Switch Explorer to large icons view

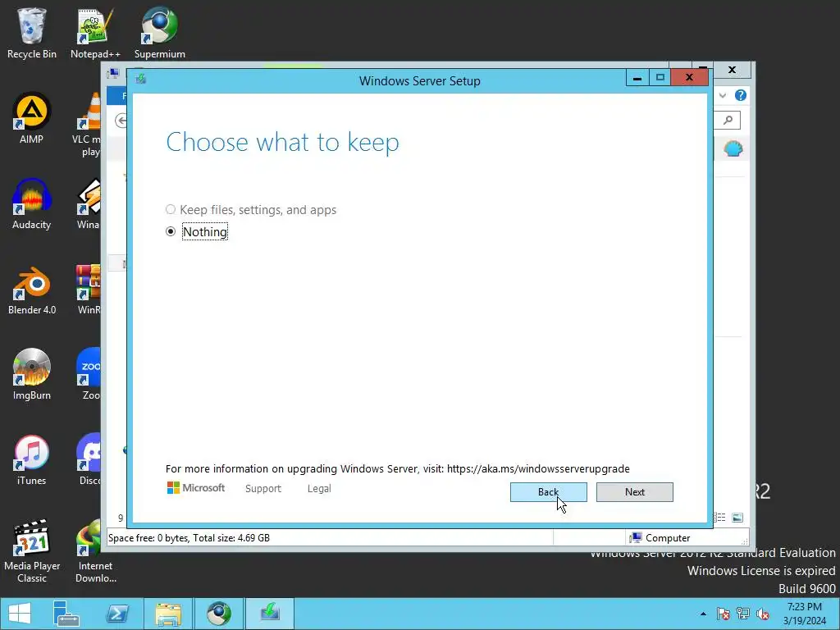point(737,518)
